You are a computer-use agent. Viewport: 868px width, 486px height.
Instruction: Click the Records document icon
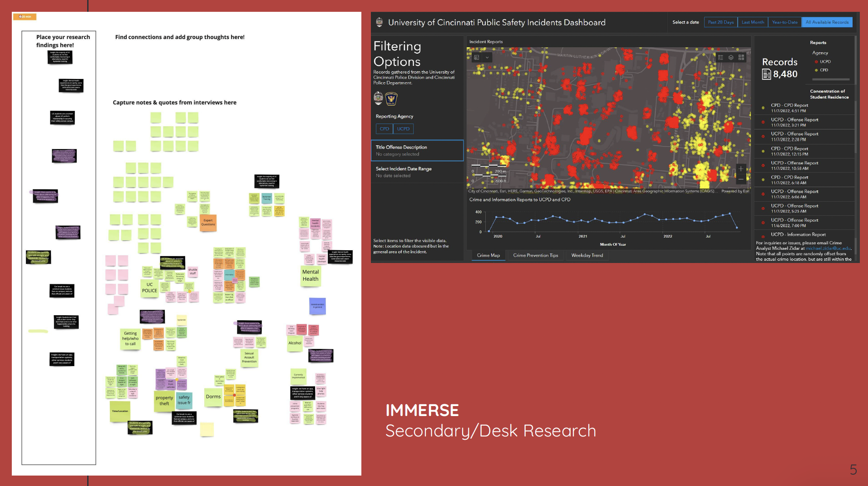tap(766, 74)
